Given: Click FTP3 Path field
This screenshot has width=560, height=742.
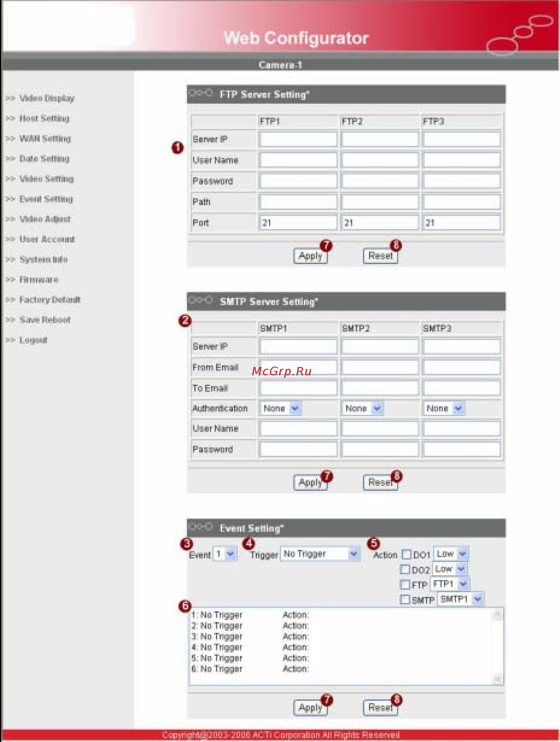Looking at the screenshot, I should point(462,202).
